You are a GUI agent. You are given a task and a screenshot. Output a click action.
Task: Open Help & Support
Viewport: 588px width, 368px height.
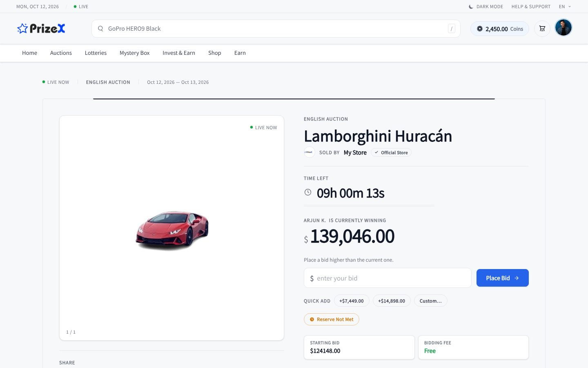click(531, 7)
